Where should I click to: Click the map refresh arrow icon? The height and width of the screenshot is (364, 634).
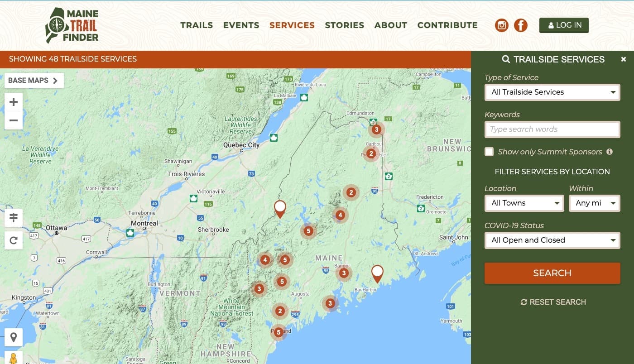pos(14,240)
